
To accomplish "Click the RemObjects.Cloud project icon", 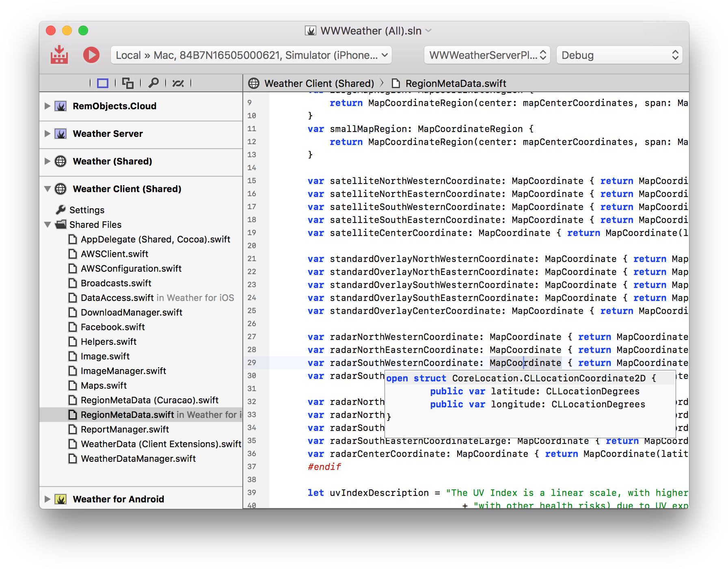I will pyautogui.click(x=60, y=106).
